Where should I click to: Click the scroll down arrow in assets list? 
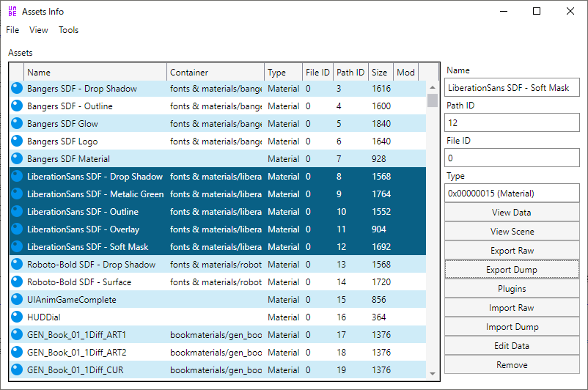pos(433,373)
